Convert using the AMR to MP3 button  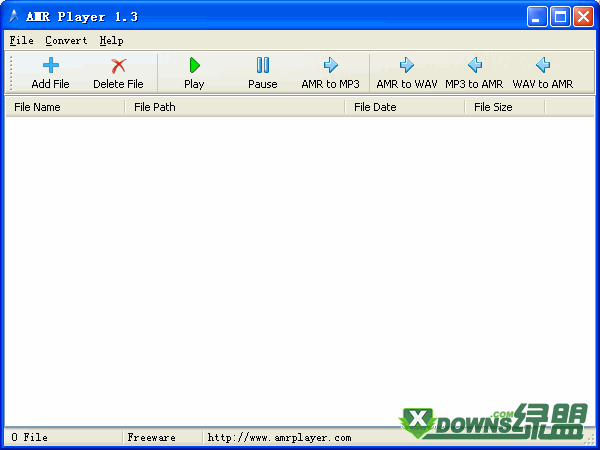click(x=331, y=73)
